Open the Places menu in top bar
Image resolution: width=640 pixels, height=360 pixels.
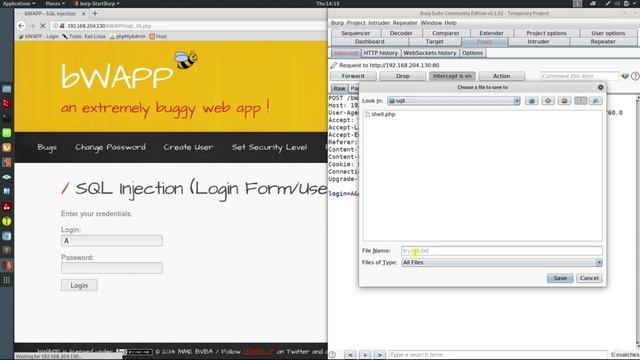click(55, 3)
